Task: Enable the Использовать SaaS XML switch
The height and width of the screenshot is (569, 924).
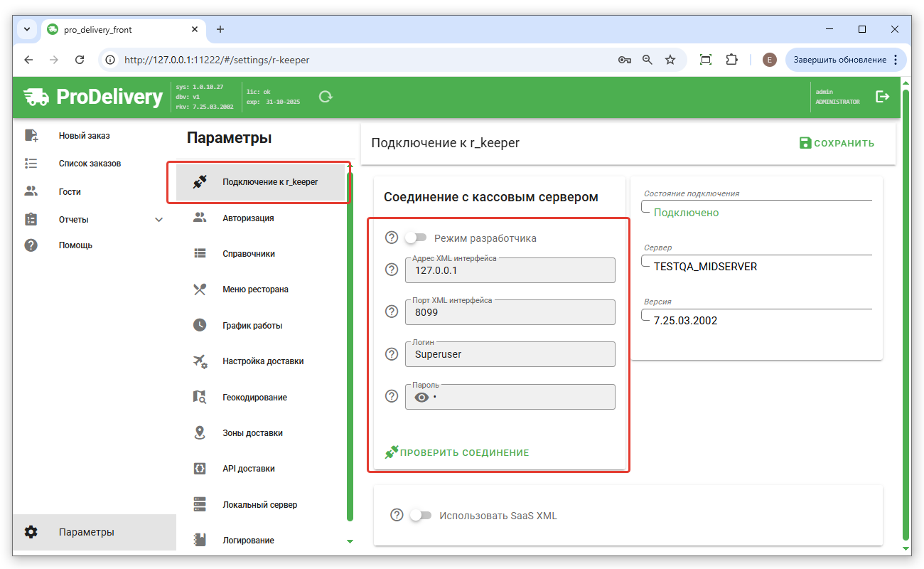Action: pyautogui.click(x=420, y=515)
